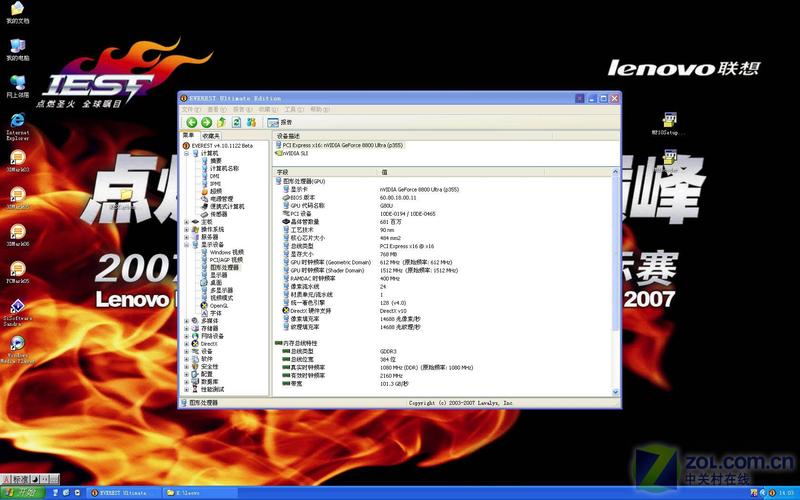
Task: Expand the 多媒体 tree node
Action: 187,321
